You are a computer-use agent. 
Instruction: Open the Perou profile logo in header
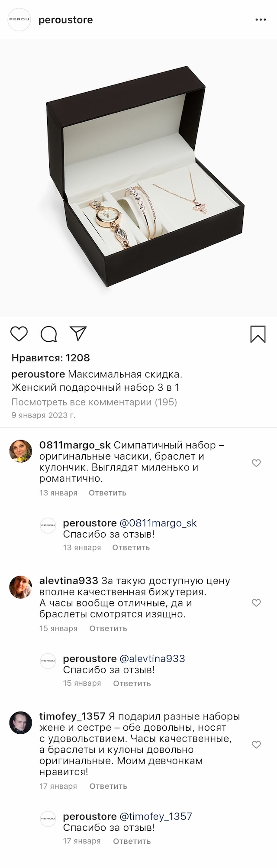tap(20, 20)
